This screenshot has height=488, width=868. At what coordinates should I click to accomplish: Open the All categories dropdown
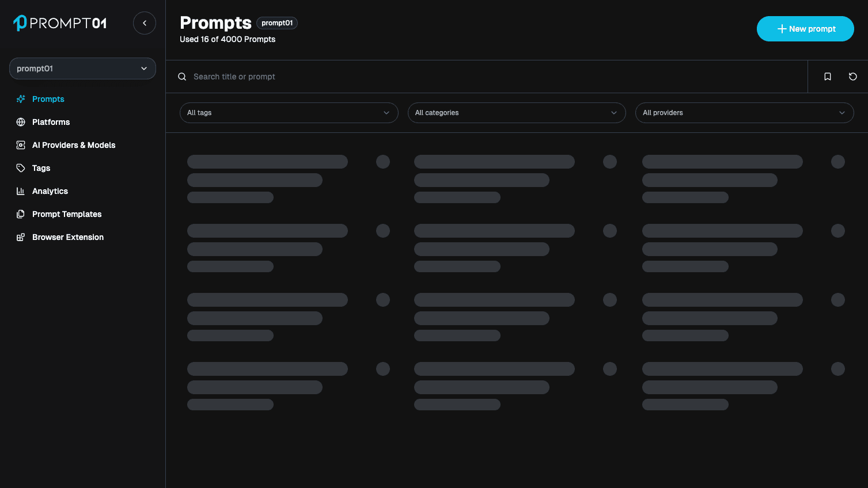pyautogui.click(x=516, y=113)
